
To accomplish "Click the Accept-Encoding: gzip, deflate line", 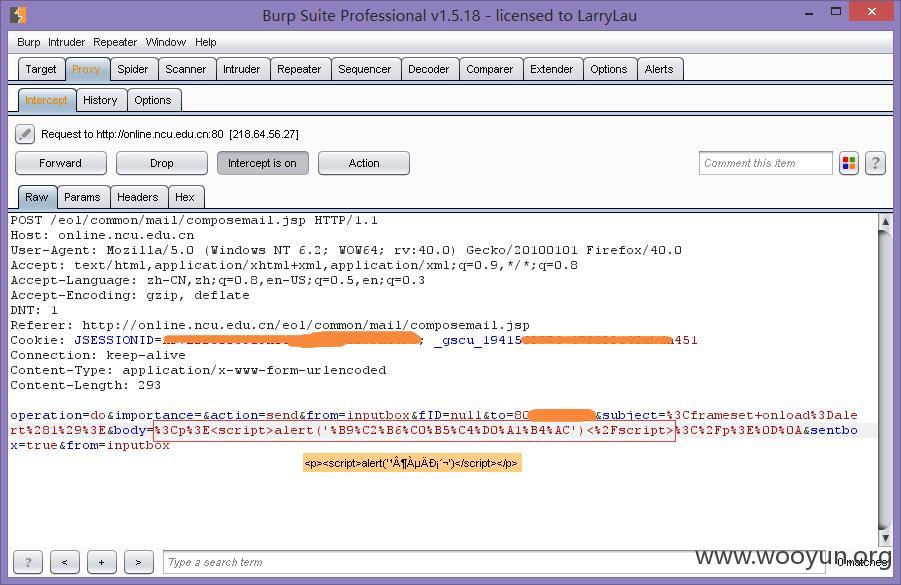I will 130,295.
